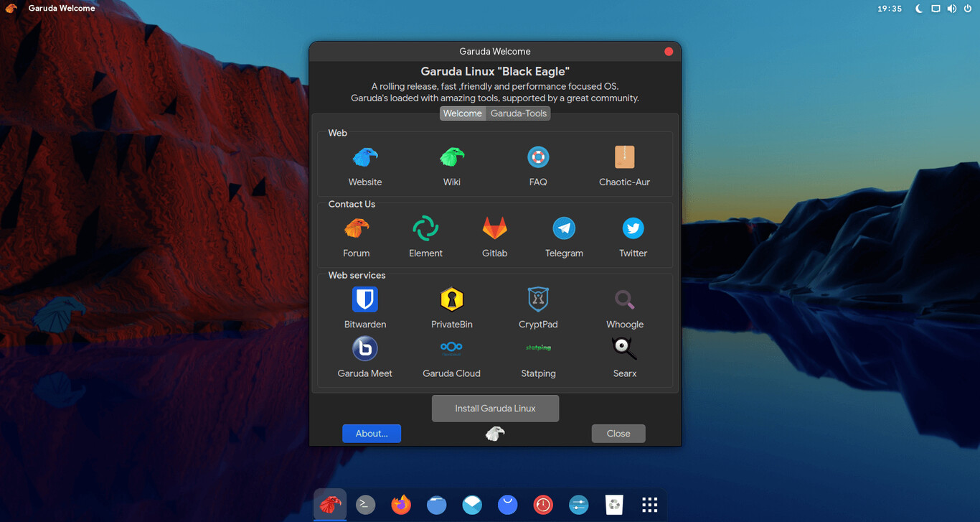Screen dimensions: 980x522
Task: Toggle night mode moon icon in top bar
Action: [x=919, y=9]
